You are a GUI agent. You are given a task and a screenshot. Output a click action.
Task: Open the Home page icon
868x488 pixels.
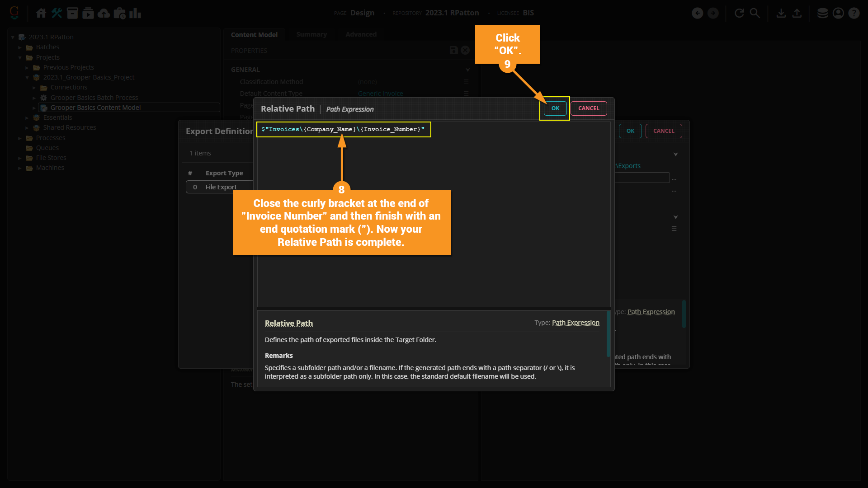click(41, 13)
